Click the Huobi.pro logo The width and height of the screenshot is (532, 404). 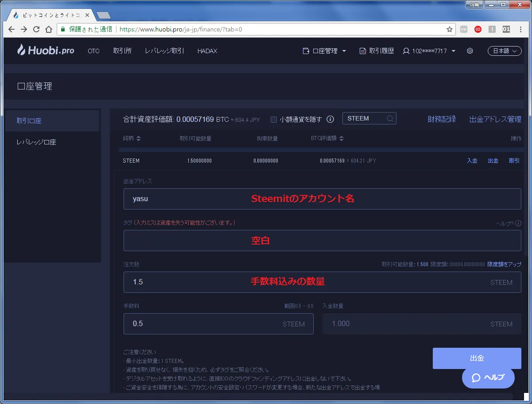pyautogui.click(x=46, y=50)
